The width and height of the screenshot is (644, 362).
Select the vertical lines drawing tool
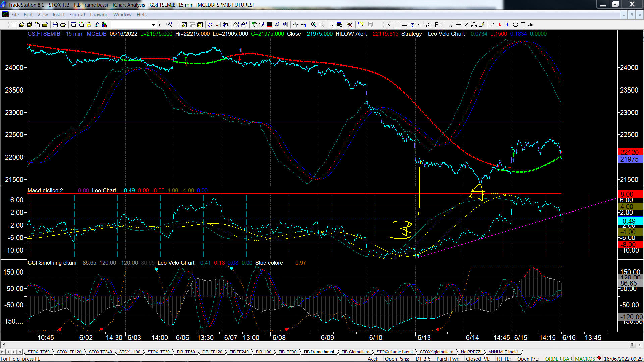397,25
